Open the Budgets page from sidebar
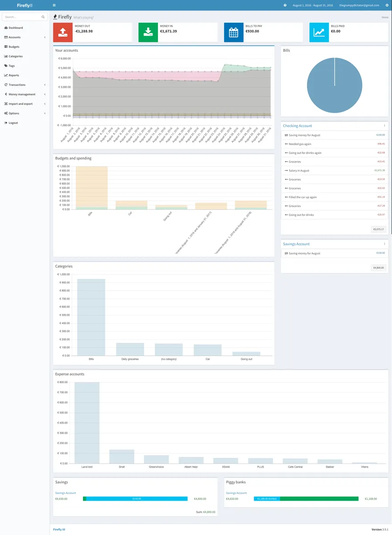The height and width of the screenshot is (535, 392). (14, 47)
